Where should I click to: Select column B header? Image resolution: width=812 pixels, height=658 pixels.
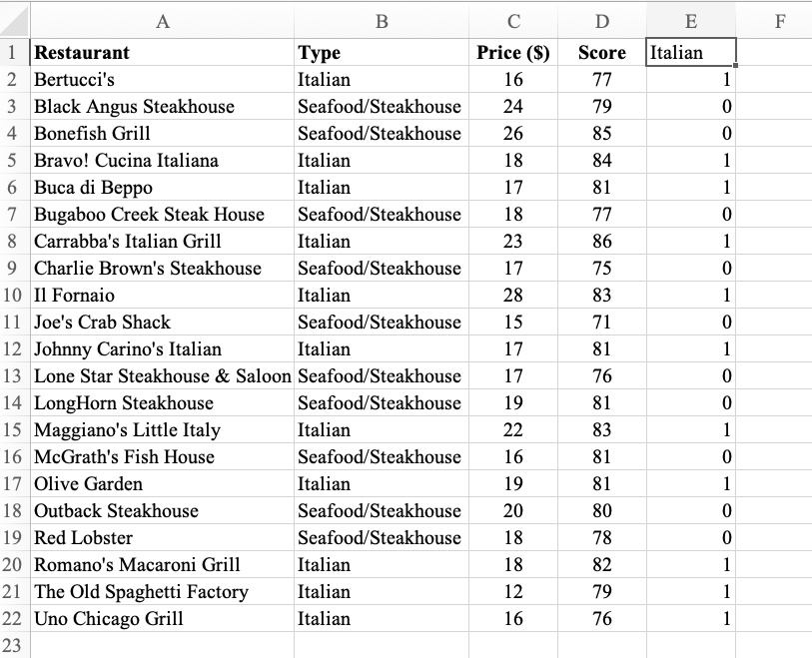[x=383, y=20]
